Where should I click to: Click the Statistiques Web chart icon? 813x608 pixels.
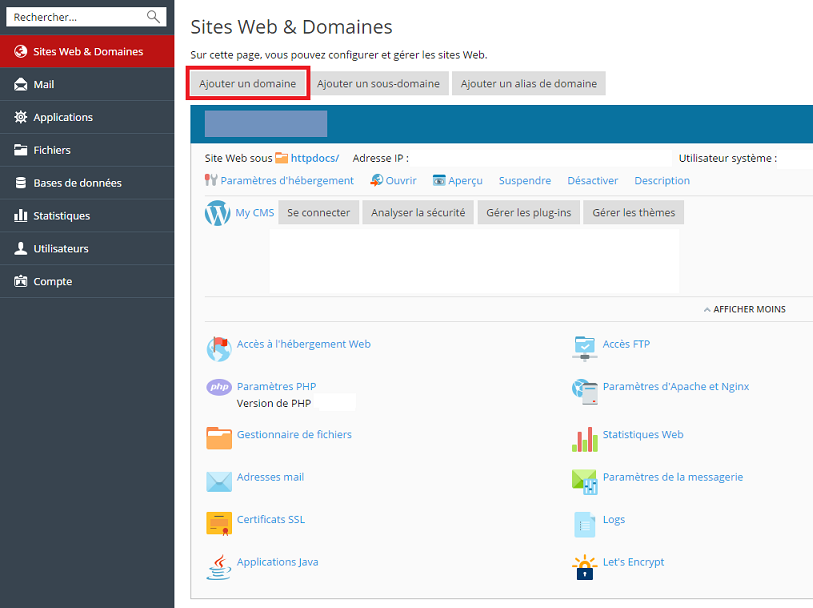click(x=585, y=440)
